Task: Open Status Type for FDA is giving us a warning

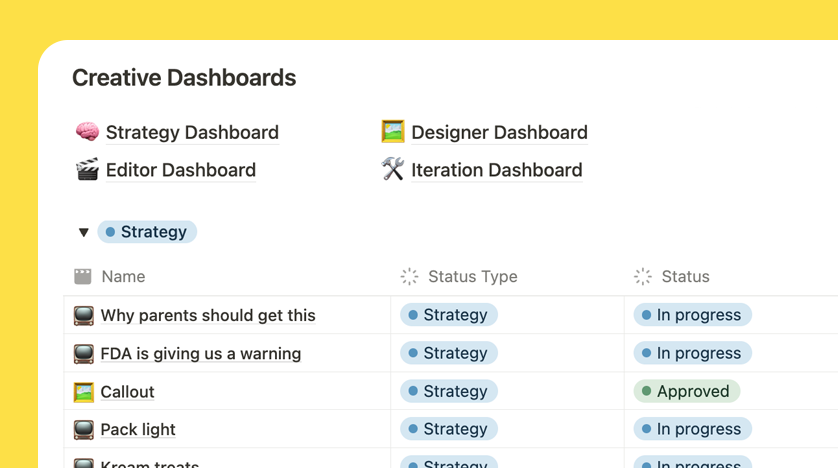Action: [449, 353]
